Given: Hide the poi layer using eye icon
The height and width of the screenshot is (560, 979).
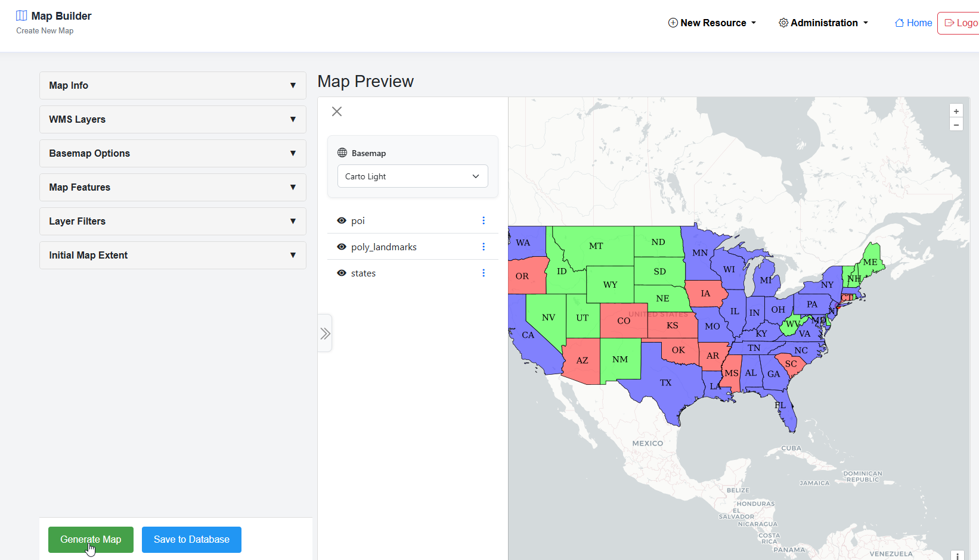Looking at the screenshot, I should pyautogui.click(x=342, y=220).
